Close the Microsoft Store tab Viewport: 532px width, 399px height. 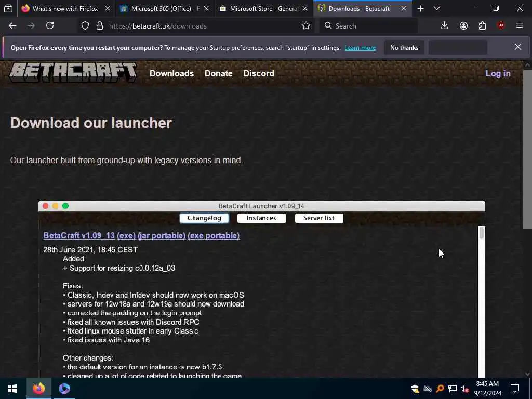point(305,8)
